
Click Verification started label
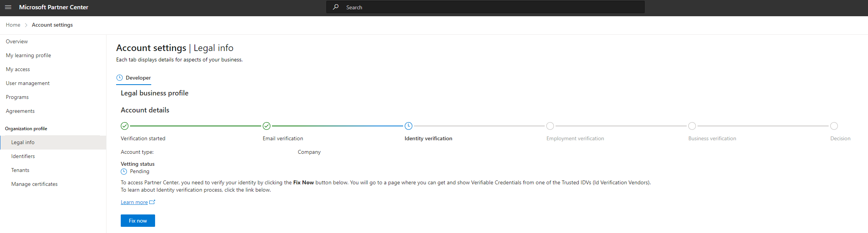pos(143,138)
